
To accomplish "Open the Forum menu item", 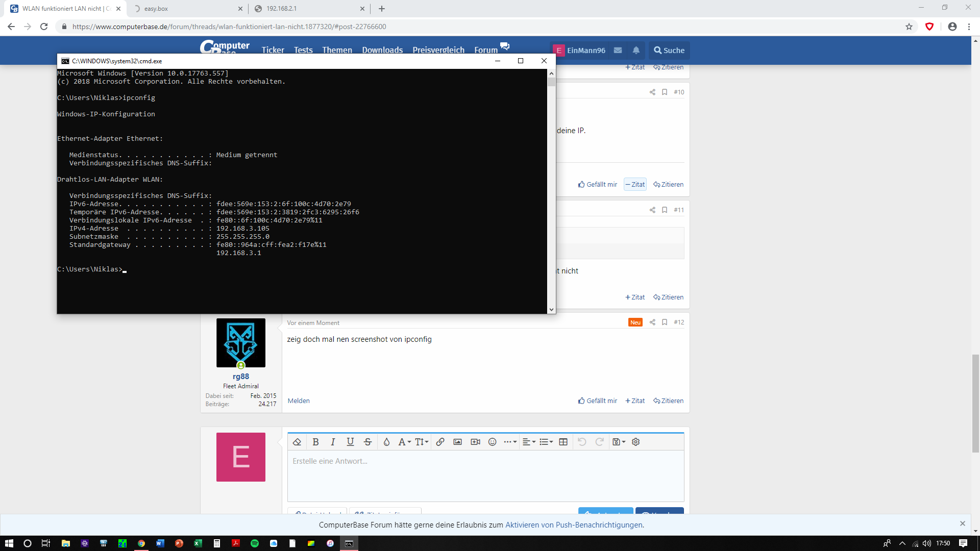I will click(x=485, y=49).
